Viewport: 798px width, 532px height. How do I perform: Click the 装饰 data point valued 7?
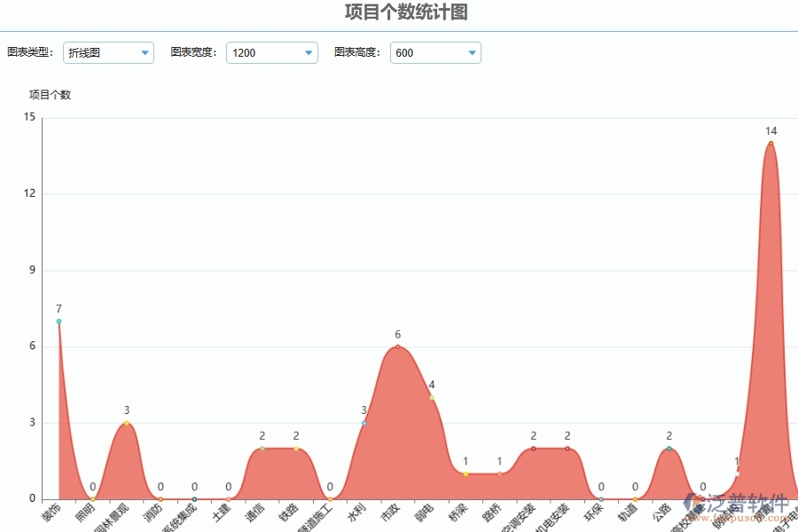(59, 322)
